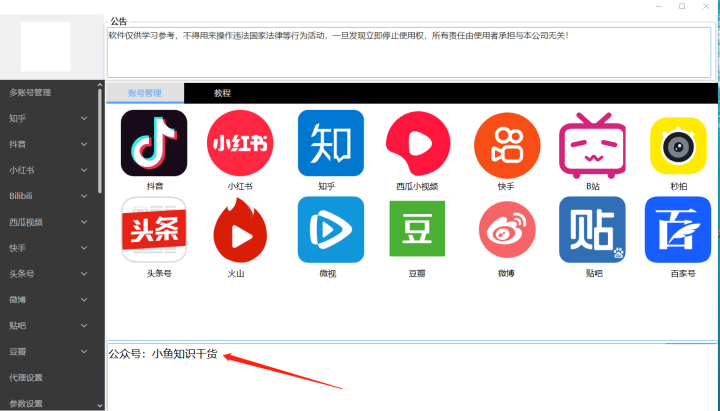This screenshot has height=411, width=720.
Task: Click the B站 label text
Action: (x=593, y=186)
